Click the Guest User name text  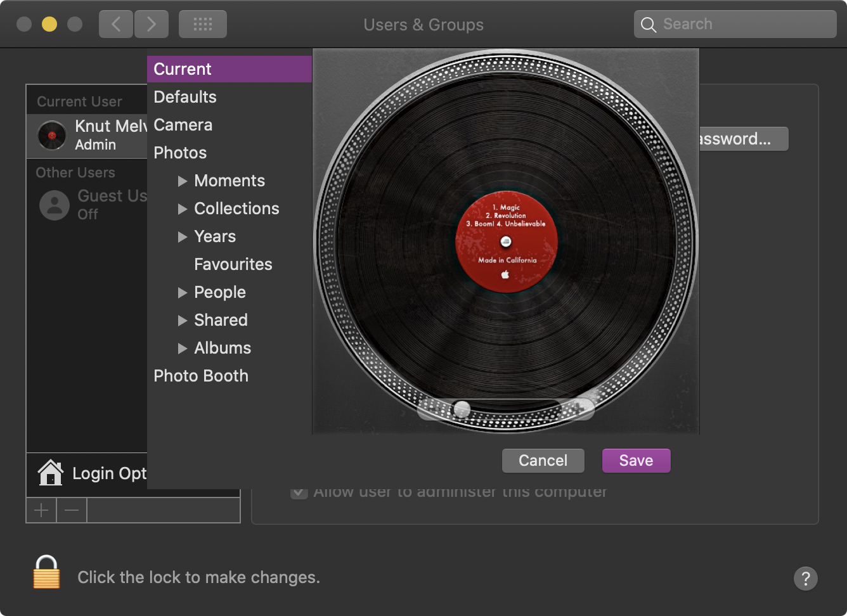tap(112, 196)
